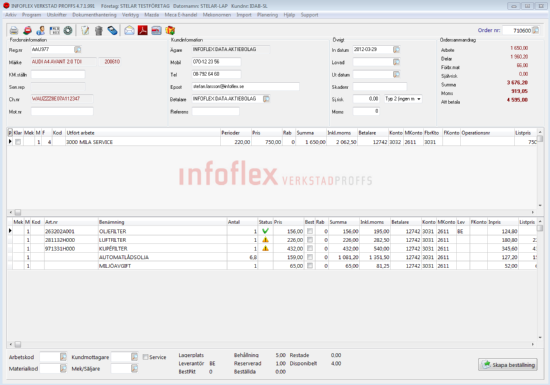The height and width of the screenshot is (385, 550).
Task: Click green checkmark status on OLJEFILTER row
Action: (265, 231)
